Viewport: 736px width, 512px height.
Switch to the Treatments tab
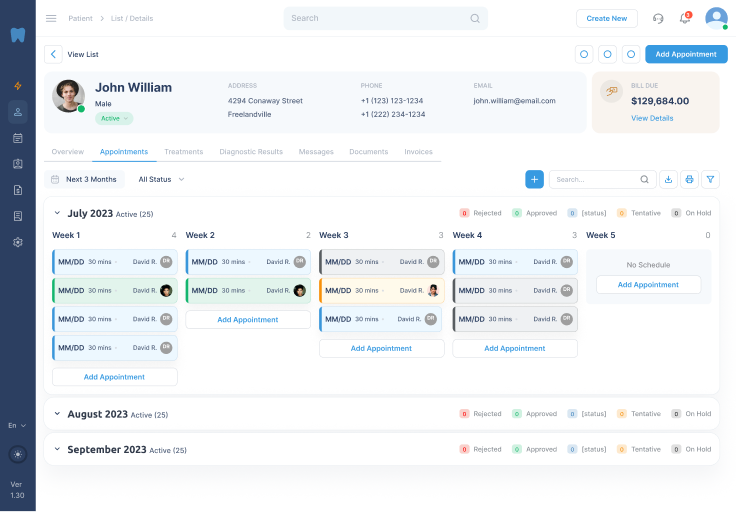pos(183,152)
